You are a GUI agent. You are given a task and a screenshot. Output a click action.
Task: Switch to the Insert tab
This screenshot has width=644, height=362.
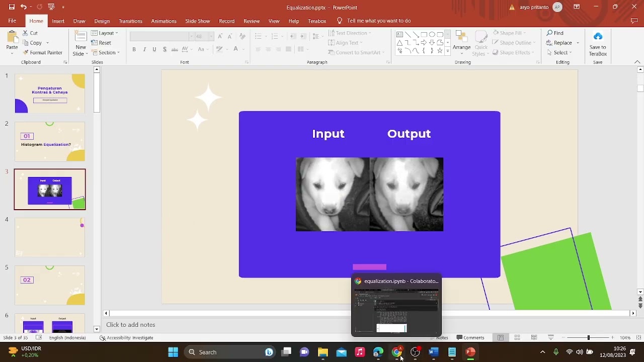click(x=58, y=21)
